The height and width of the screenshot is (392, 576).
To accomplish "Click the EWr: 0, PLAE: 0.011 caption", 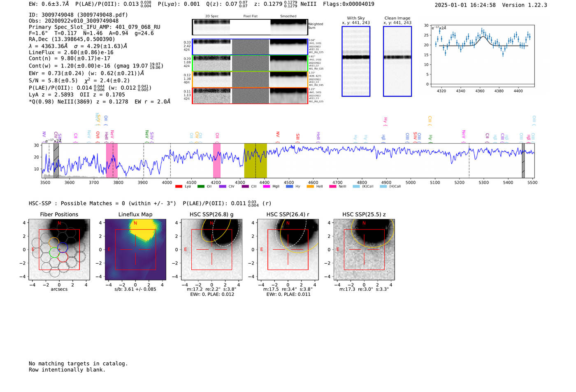I will pos(288,294).
